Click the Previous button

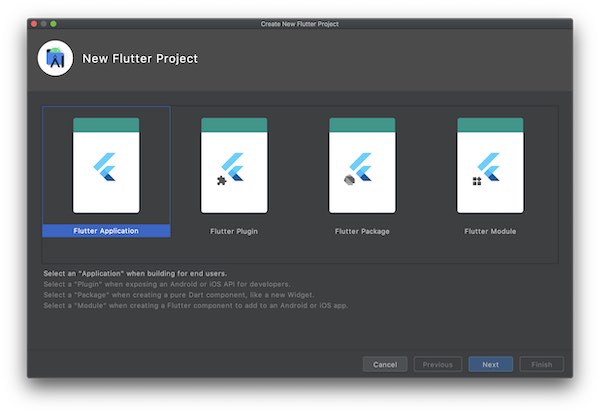[x=438, y=364]
